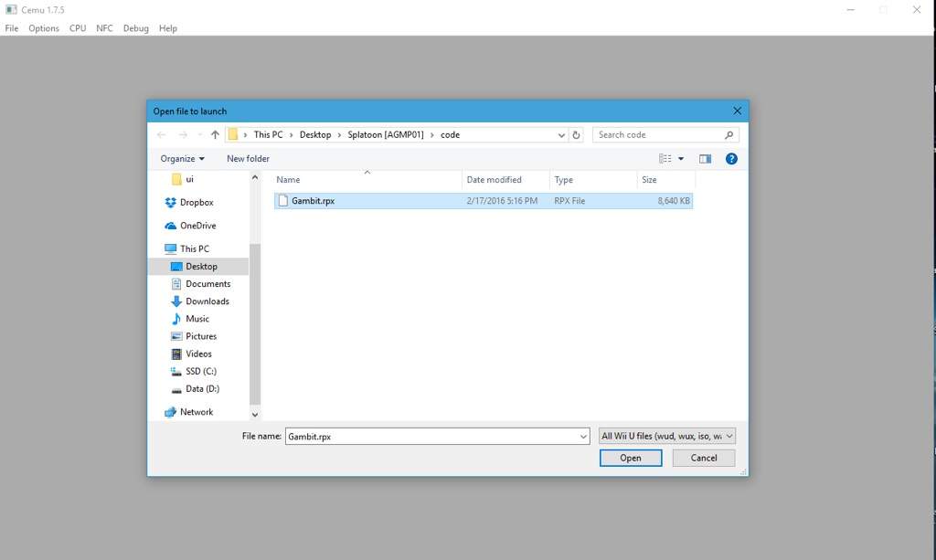Open Dropbox in the navigation pane

coord(197,202)
